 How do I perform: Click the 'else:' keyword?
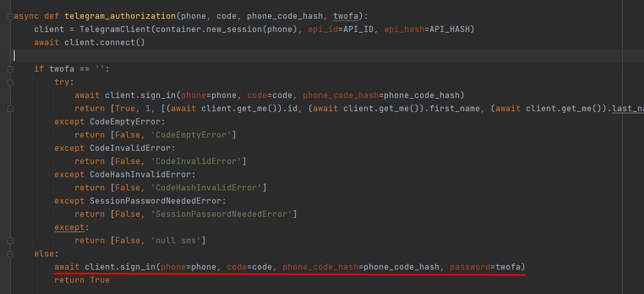point(47,253)
